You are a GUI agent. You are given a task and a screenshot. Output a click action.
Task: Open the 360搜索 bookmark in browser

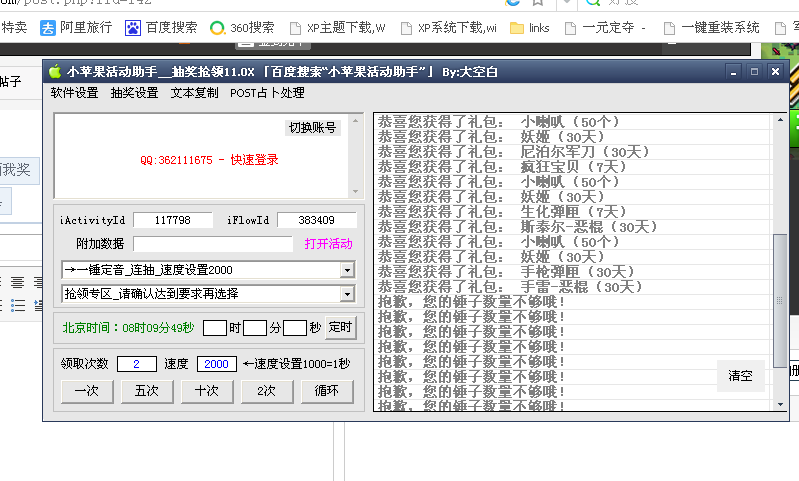coord(243,28)
